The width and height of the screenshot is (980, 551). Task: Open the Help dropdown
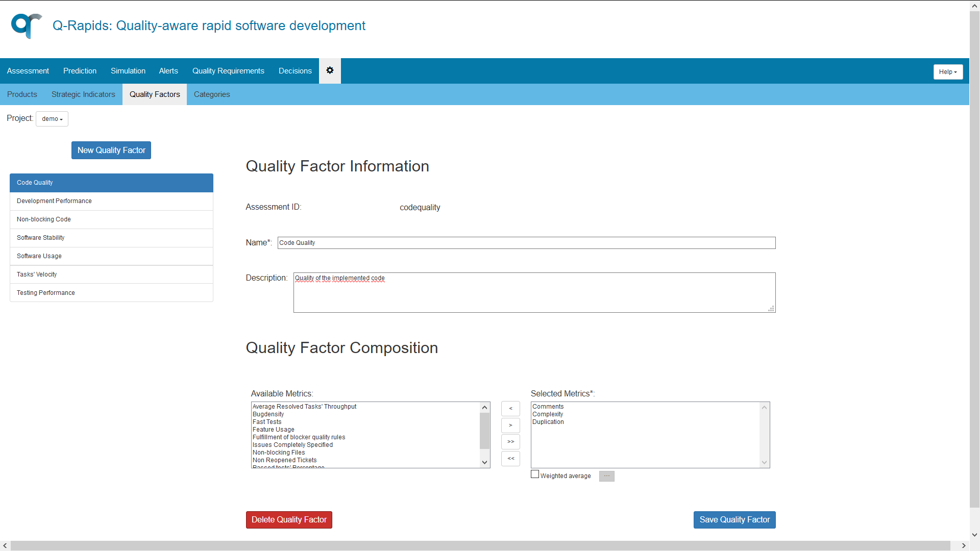947,71
